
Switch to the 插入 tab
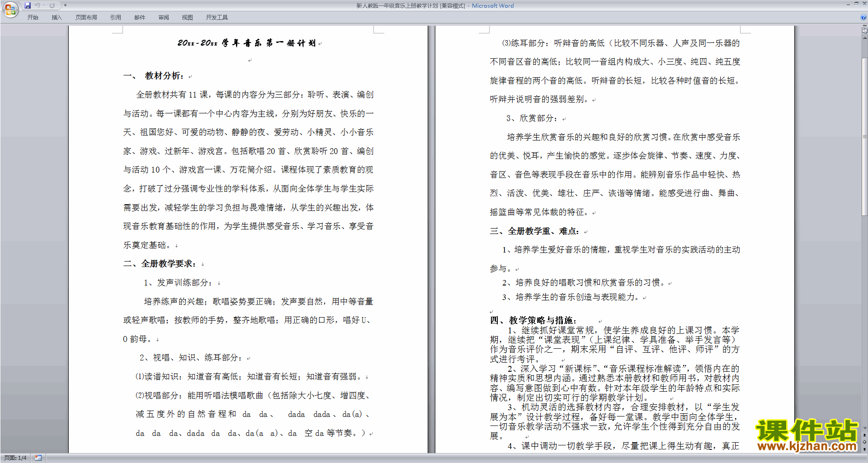[57, 18]
